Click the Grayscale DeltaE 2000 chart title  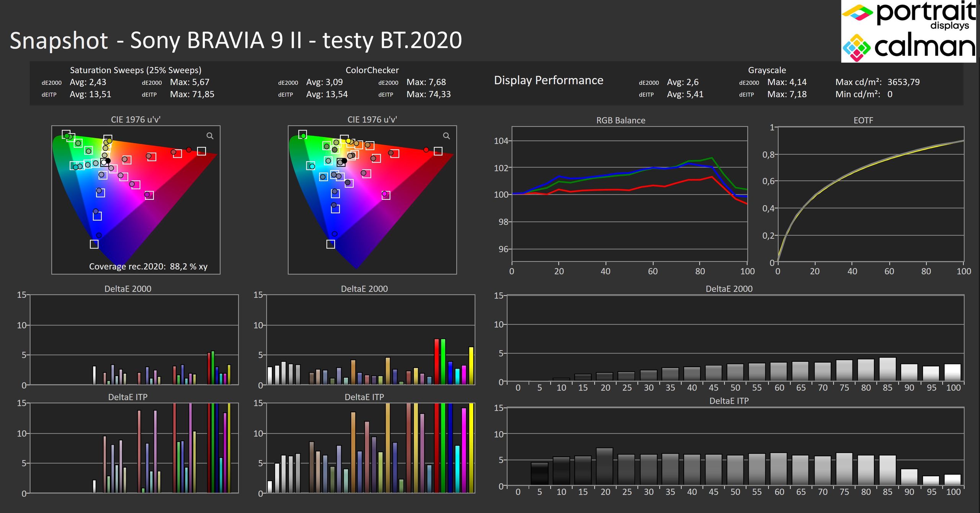click(729, 289)
